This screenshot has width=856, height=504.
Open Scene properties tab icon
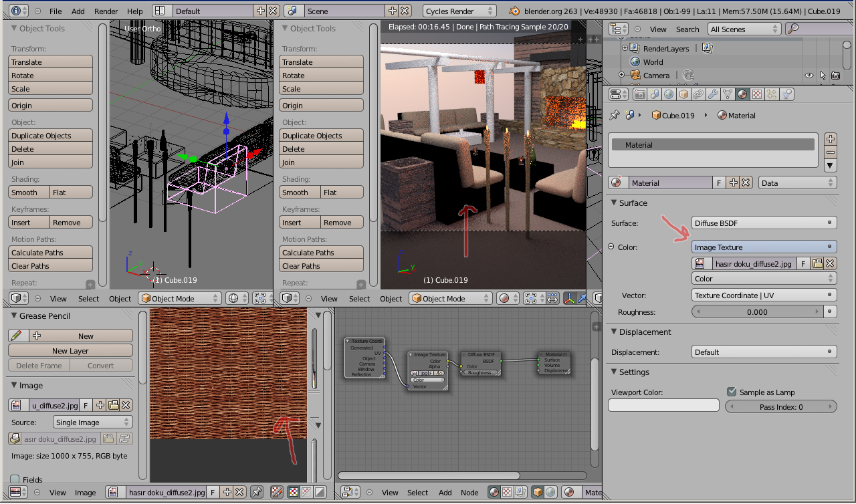(x=654, y=94)
